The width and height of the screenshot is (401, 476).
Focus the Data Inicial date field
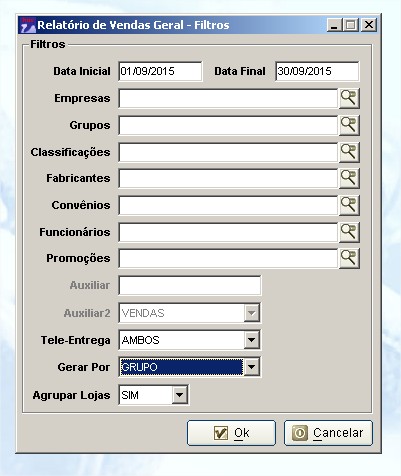pos(160,71)
